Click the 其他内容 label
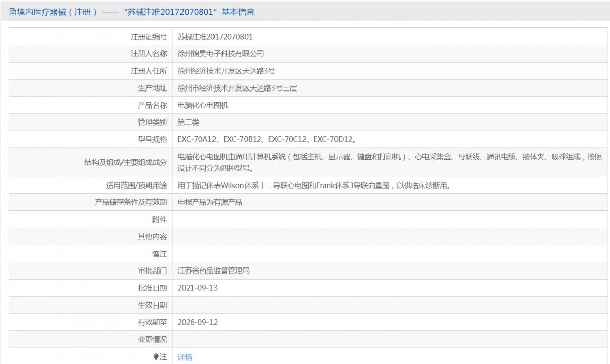The width and height of the screenshot is (610, 364). (152, 236)
